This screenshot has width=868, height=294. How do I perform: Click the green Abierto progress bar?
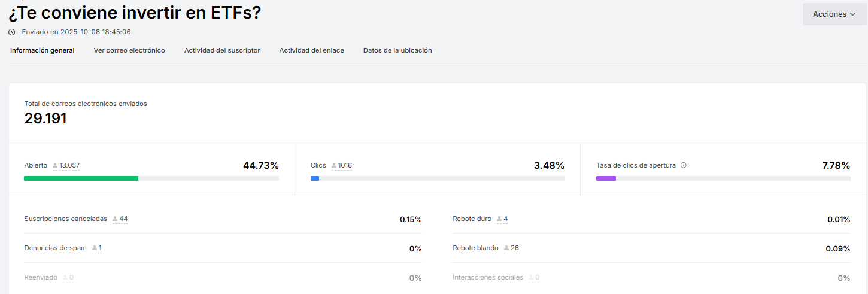tap(81, 178)
